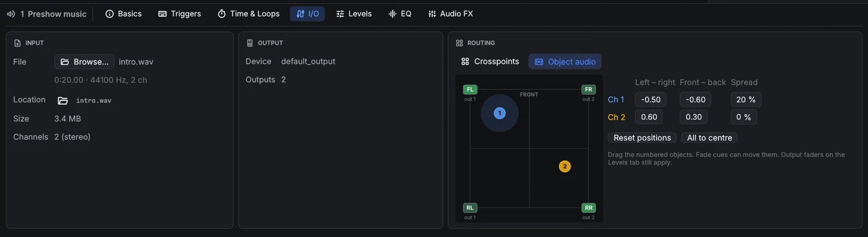Image resolution: width=868 pixels, height=237 pixels.
Task: Click the default_output device name
Action: [308, 61]
